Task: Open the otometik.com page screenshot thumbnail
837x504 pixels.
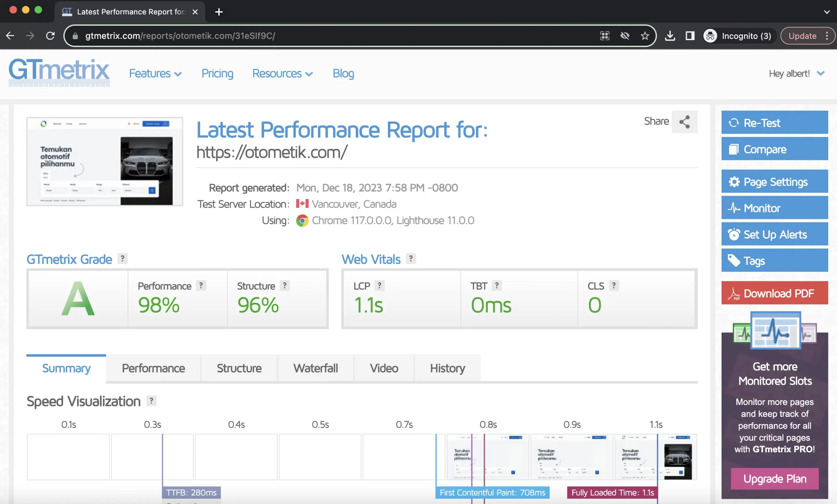Action: 105,162
